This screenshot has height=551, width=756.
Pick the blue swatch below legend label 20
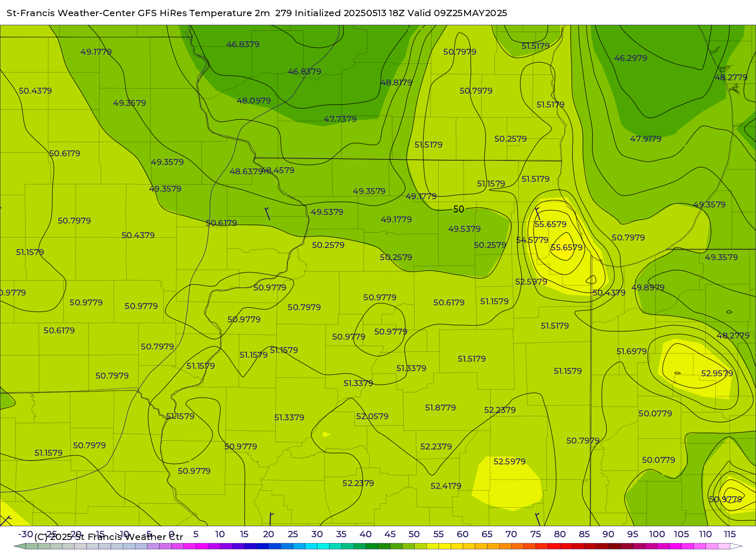click(x=275, y=546)
